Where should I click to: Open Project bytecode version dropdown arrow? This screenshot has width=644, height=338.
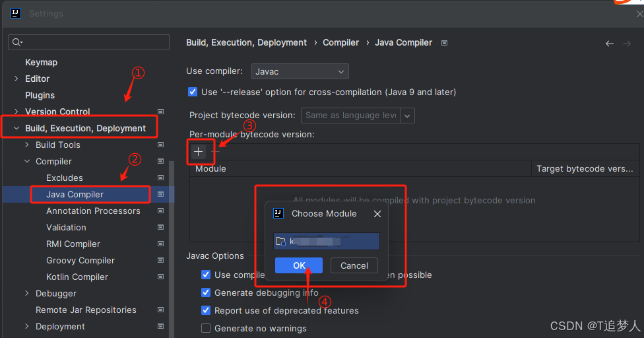click(407, 116)
